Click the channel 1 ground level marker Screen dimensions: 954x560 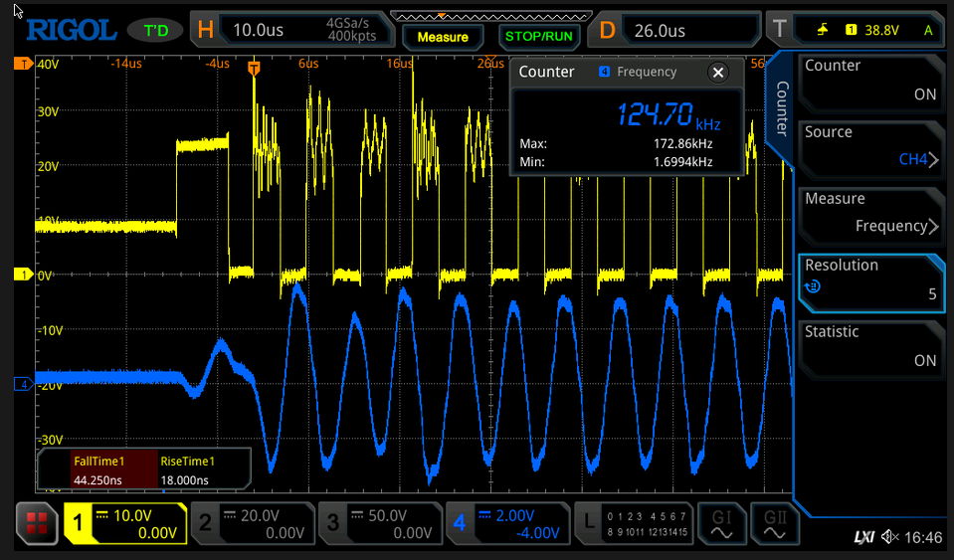[x=23, y=275]
